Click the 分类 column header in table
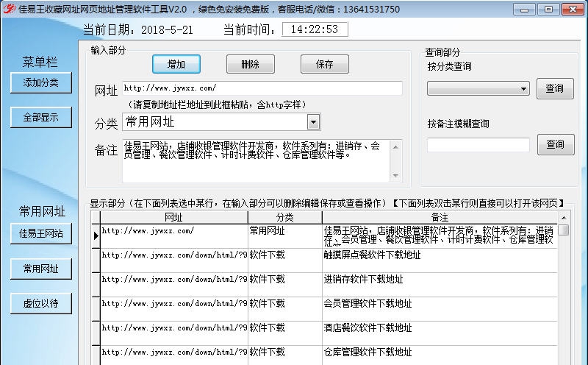Viewport: 588px width, 365px height. point(285,217)
